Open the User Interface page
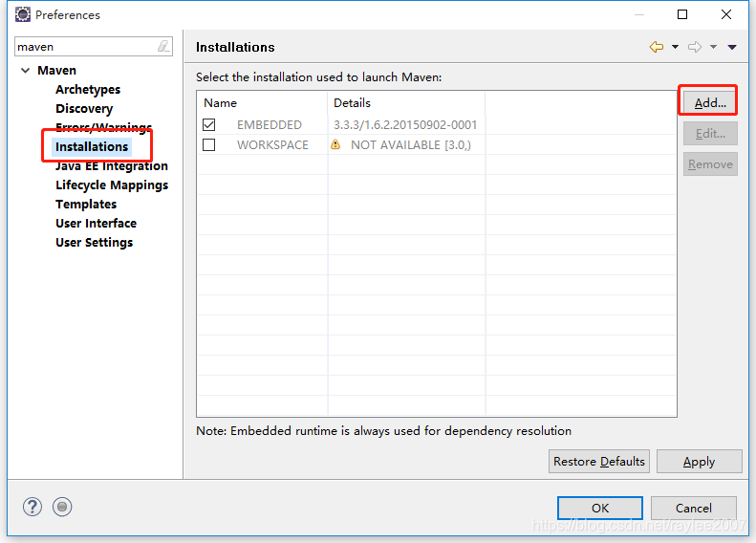This screenshot has height=543, width=756. click(96, 224)
